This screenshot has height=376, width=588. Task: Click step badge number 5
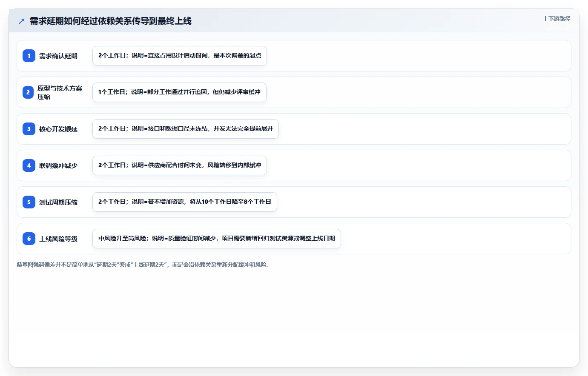coord(29,202)
